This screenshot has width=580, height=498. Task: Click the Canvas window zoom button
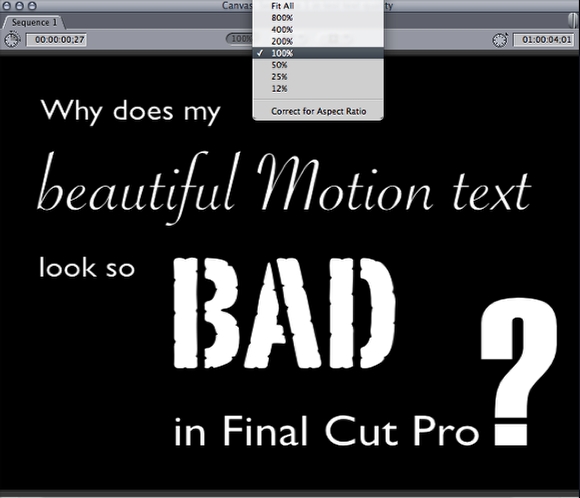(x=33, y=6)
